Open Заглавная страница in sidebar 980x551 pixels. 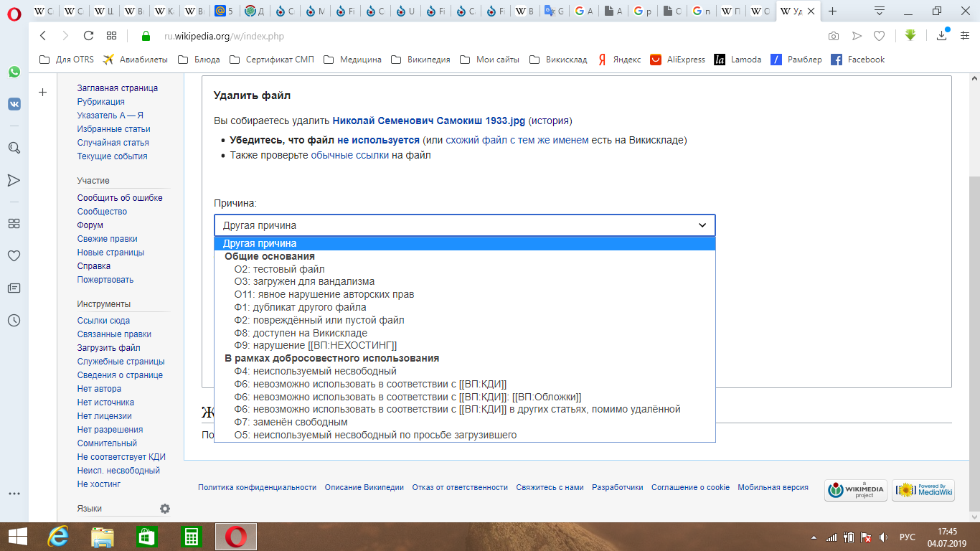(118, 88)
